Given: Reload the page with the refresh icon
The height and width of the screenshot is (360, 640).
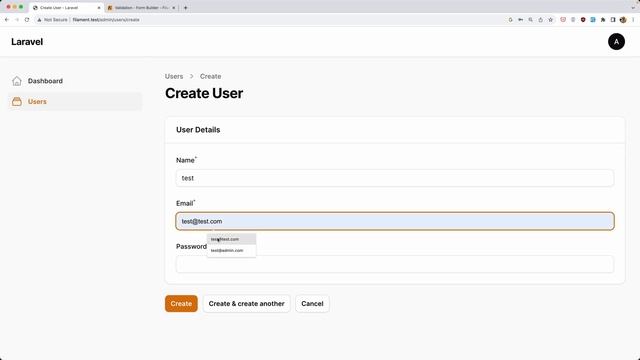Looking at the screenshot, I should point(27,20).
